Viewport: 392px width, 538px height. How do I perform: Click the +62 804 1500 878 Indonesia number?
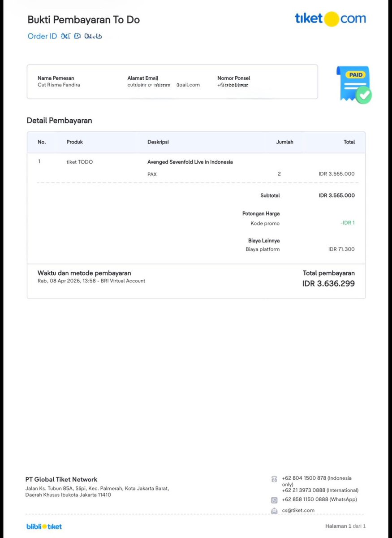[317, 481]
